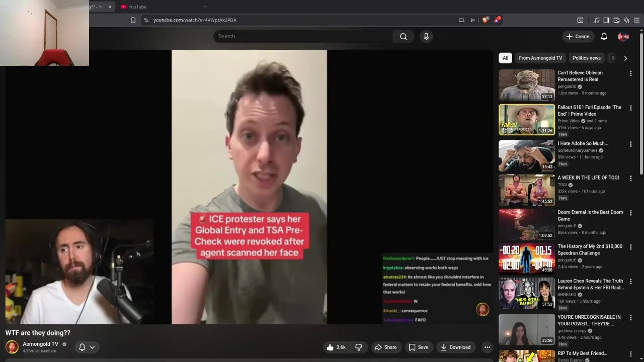
Task: Open Can't Believe Oblivion Remastered thumbnail
Action: 526,85
